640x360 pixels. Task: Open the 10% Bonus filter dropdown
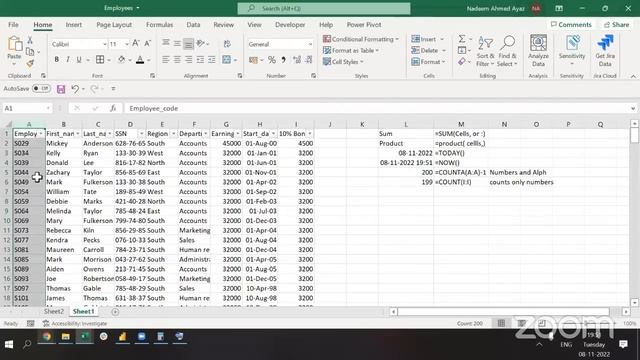click(310, 134)
